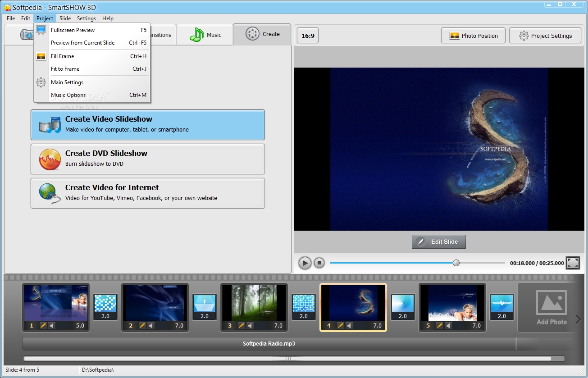Select Preview from Current Slide
Screen dimensions: 588x378
pyautogui.click(x=92, y=43)
